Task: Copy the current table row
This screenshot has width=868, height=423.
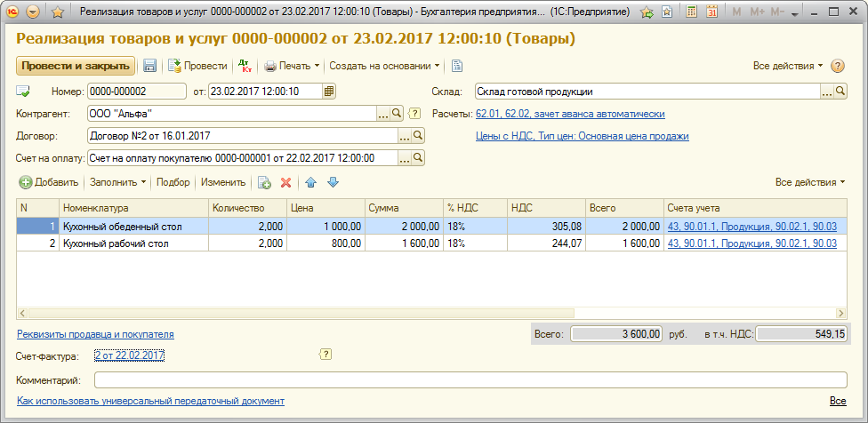Action: 264,182
